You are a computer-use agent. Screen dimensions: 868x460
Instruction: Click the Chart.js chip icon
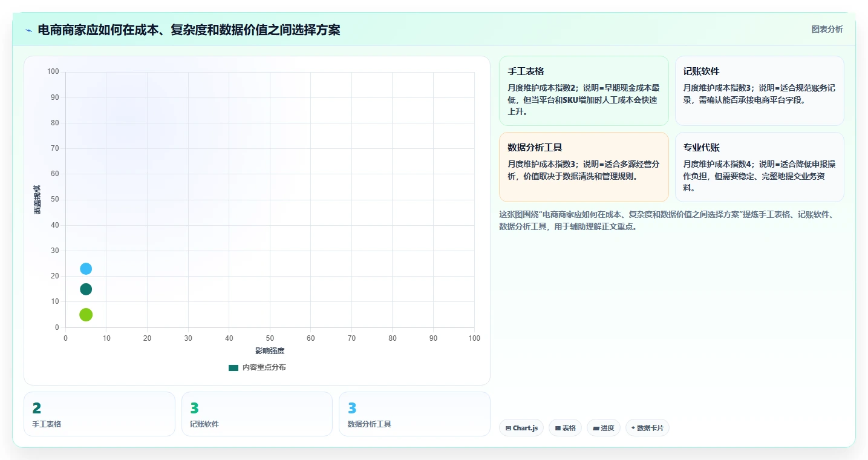click(508, 428)
